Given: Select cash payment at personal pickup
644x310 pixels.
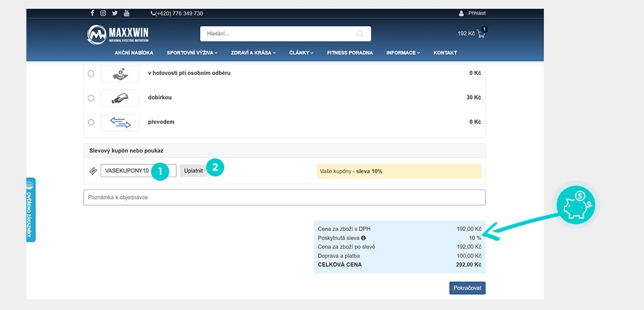Looking at the screenshot, I should (x=91, y=74).
